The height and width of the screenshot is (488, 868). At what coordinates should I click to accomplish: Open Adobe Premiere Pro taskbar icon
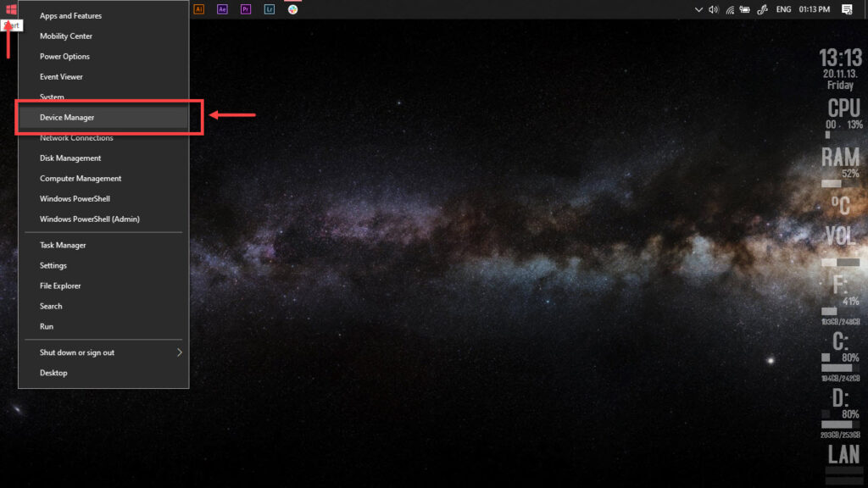(246, 9)
